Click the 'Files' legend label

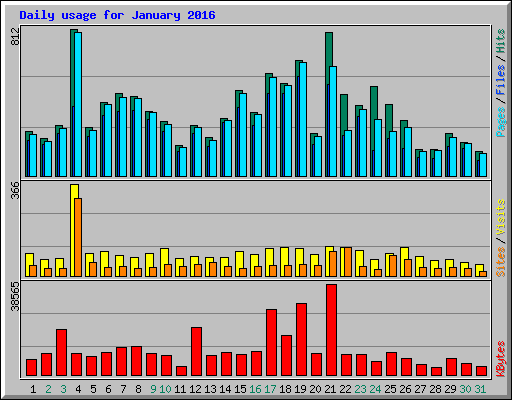(501, 80)
